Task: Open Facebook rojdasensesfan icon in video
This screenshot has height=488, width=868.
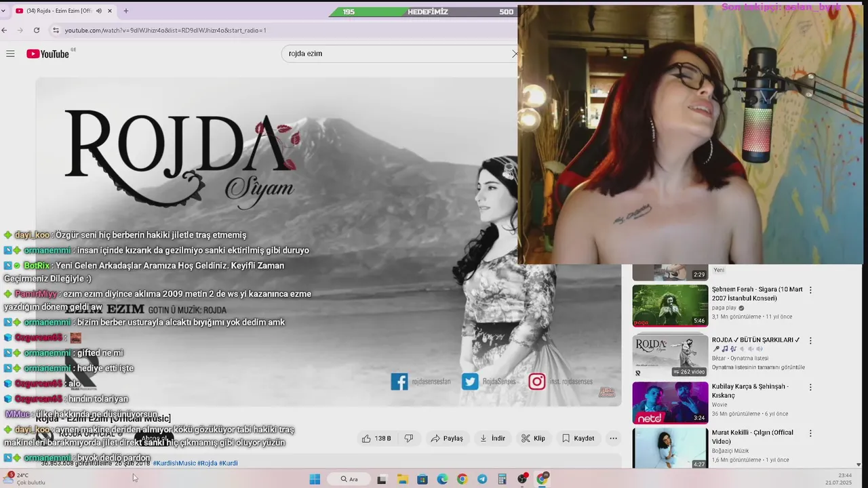Action: pyautogui.click(x=399, y=382)
